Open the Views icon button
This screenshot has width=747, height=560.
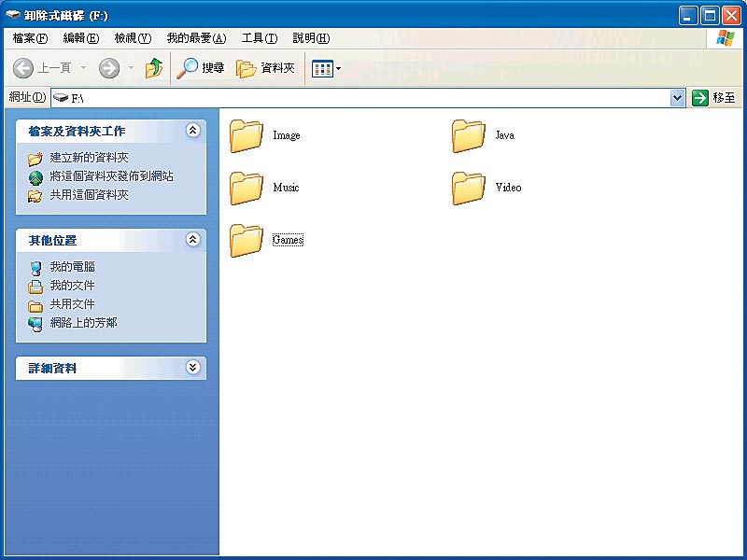point(321,68)
